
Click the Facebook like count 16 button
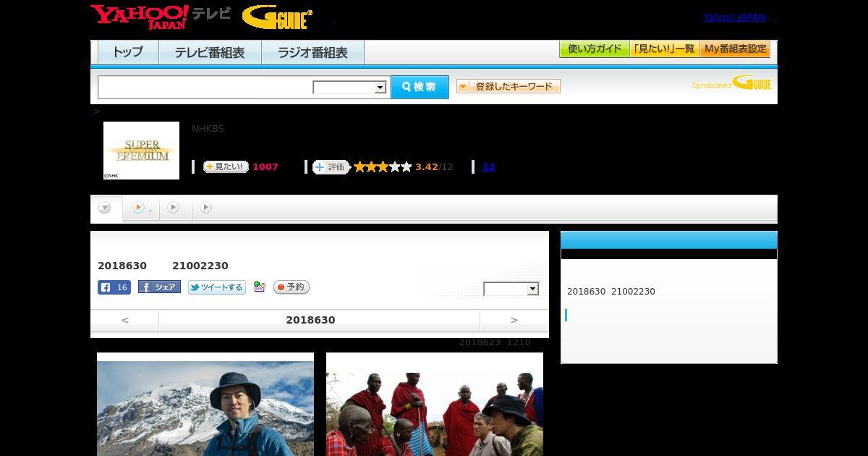(x=114, y=287)
